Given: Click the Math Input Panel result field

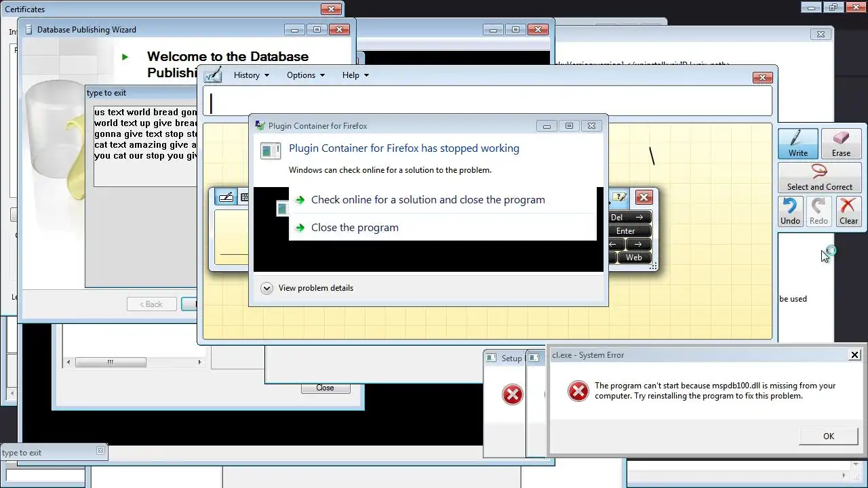Looking at the screenshot, I should coord(487,102).
